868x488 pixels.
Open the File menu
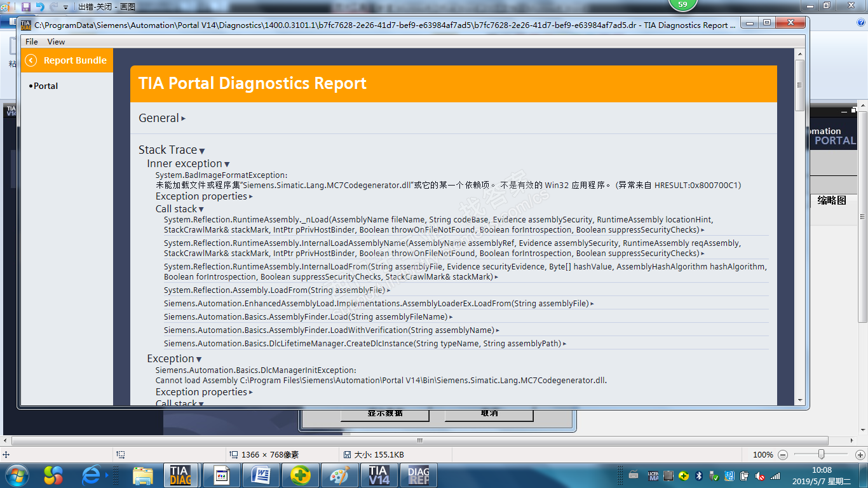pos(32,41)
